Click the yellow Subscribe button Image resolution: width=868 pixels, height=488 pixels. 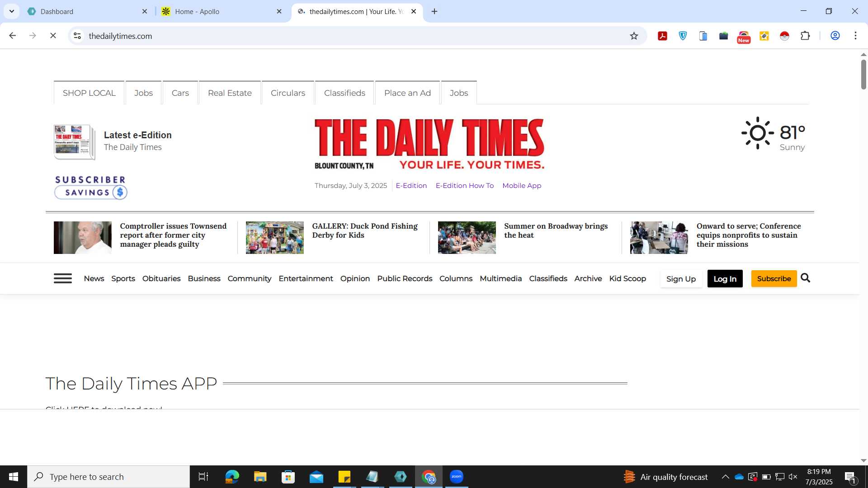tap(774, 279)
